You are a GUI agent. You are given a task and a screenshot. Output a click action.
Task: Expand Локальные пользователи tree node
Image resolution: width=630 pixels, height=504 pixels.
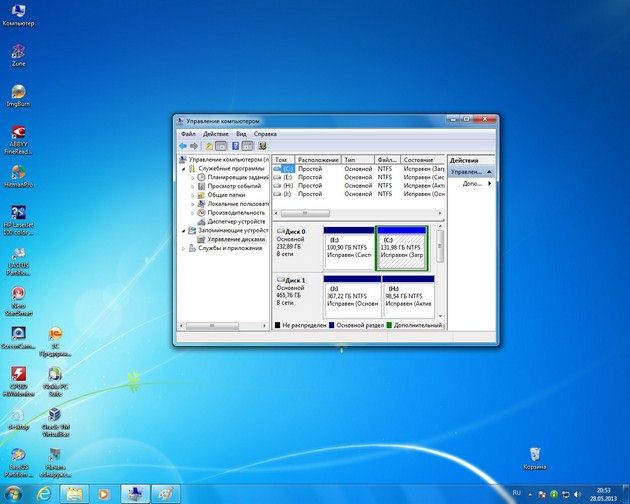pyautogui.click(x=192, y=204)
